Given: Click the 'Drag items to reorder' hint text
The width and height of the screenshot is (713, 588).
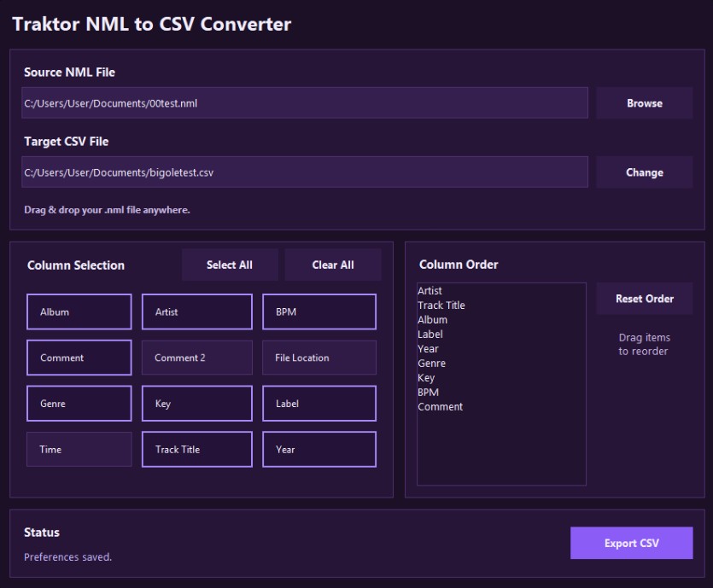Looking at the screenshot, I should 644,345.
